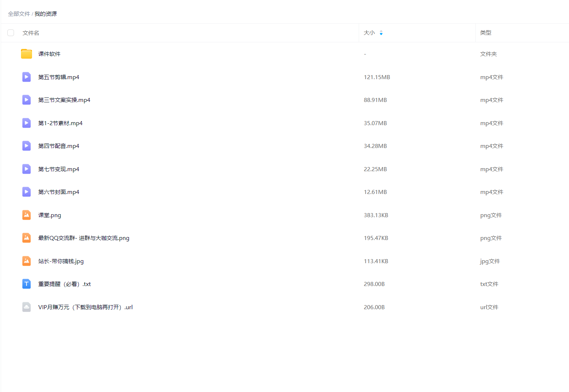The image size is (569, 392).
Task: Click video icon next to 第五节剪辑.mp4
Action: coord(27,77)
